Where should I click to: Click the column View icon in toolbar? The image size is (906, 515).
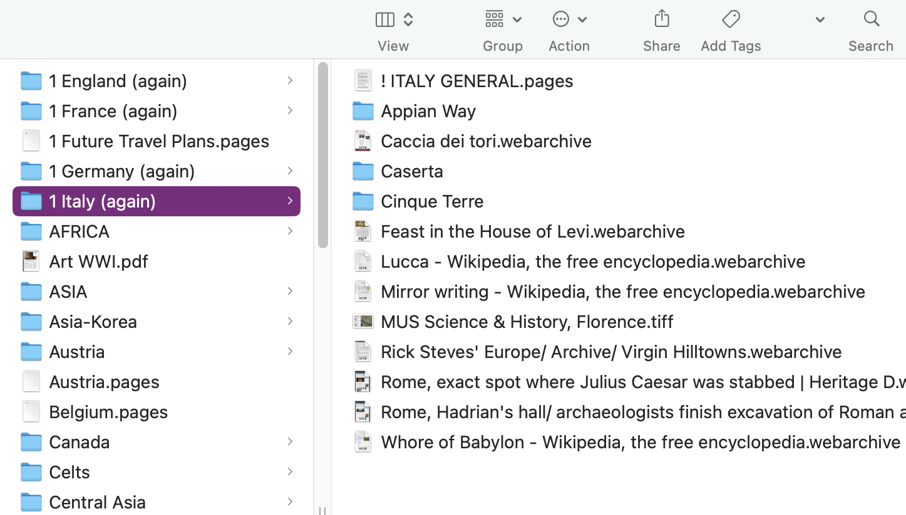click(x=385, y=19)
